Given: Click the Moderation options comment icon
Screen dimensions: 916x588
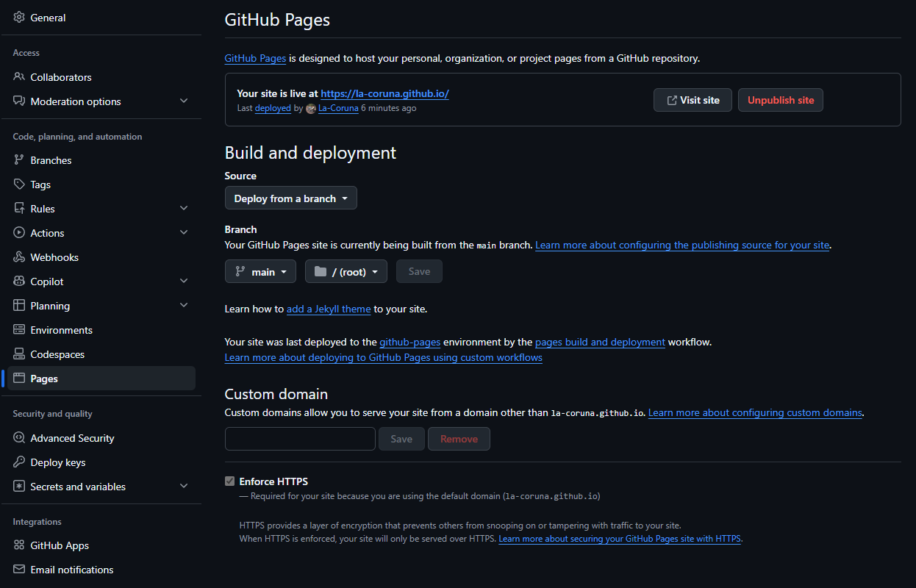Looking at the screenshot, I should point(19,101).
